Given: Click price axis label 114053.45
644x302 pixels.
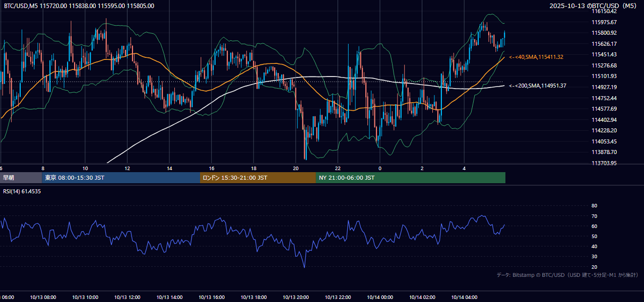Looking at the screenshot, I should [x=605, y=141].
